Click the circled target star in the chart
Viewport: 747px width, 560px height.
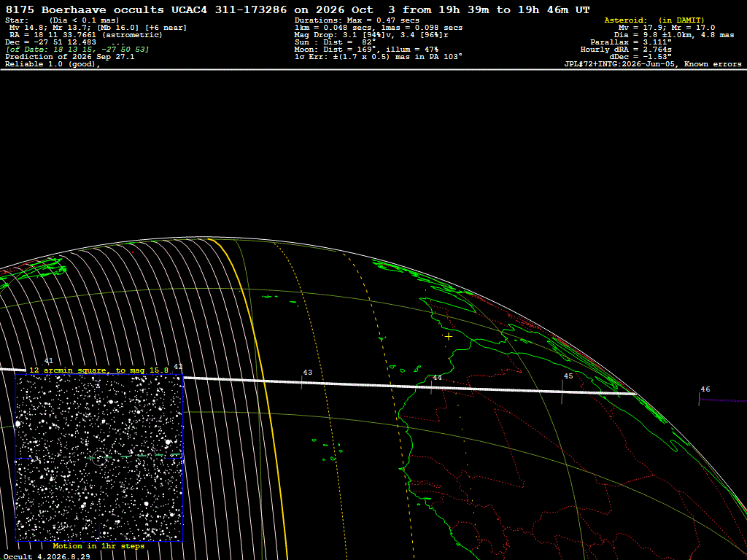coord(98,458)
